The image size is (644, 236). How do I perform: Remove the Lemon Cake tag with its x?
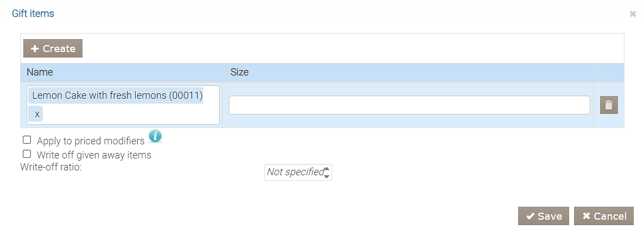[x=37, y=114]
